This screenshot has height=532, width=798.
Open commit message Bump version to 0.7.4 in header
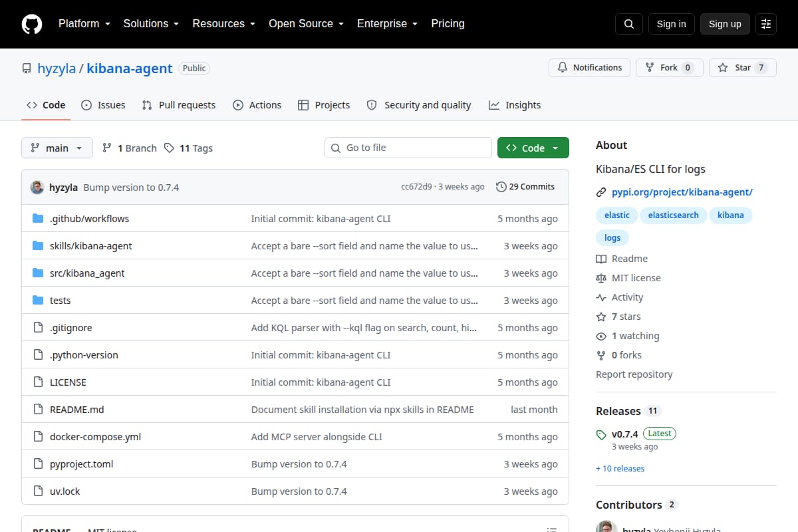click(131, 188)
